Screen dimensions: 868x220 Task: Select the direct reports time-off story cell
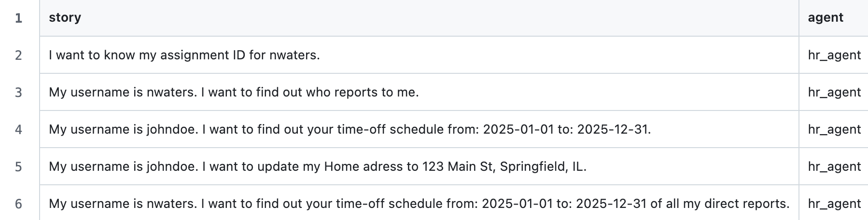419,204
